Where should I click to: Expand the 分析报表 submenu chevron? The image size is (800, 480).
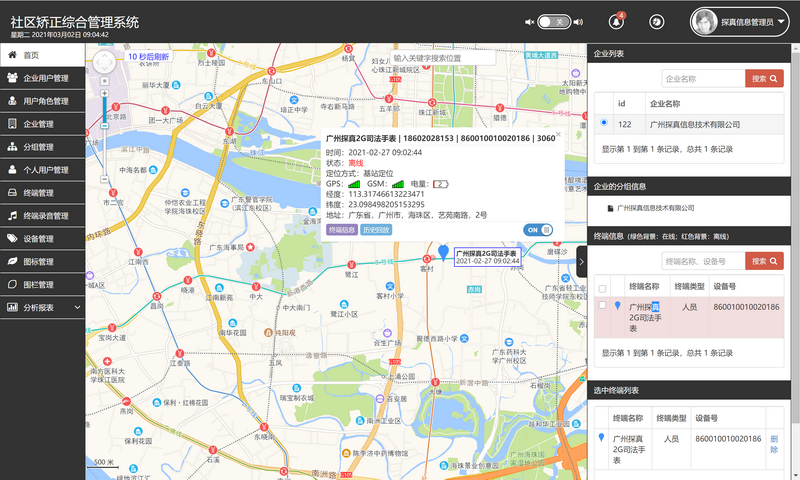click(78, 308)
